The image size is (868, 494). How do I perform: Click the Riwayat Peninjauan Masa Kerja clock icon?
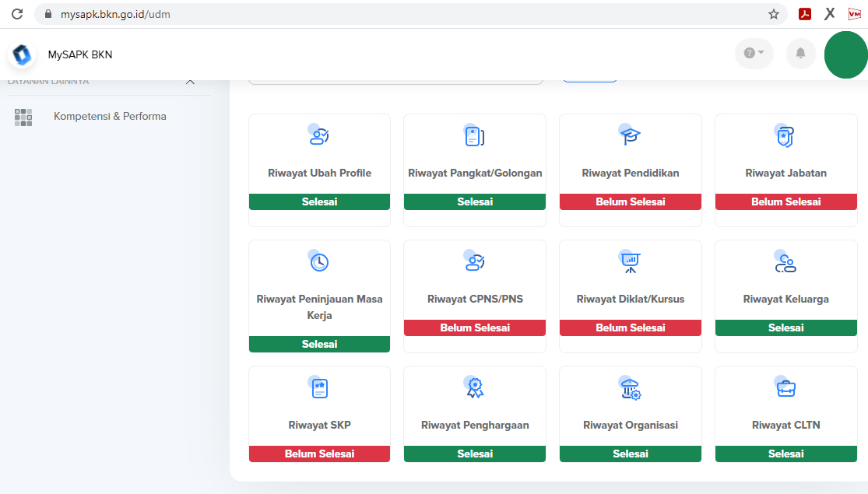(x=319, y=261)
